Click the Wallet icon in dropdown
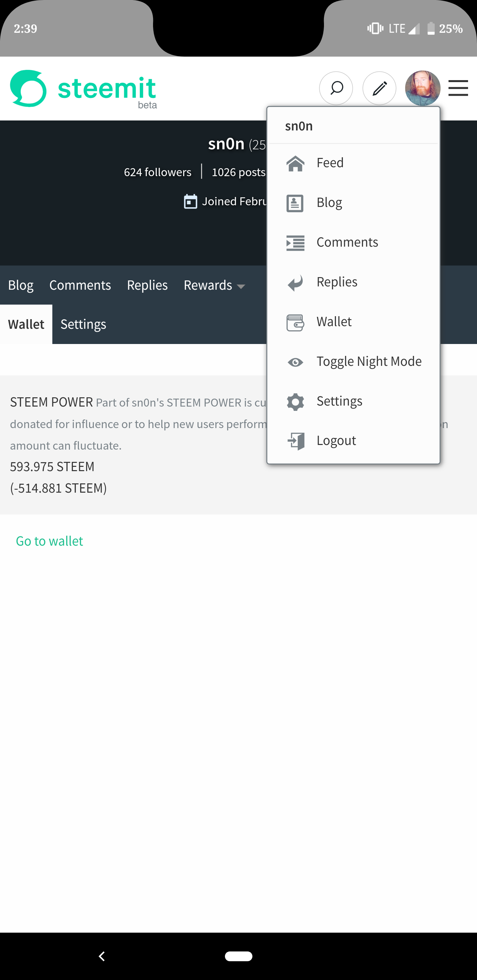The height and width of the screenshot is (980, 477). pos(295,322)
